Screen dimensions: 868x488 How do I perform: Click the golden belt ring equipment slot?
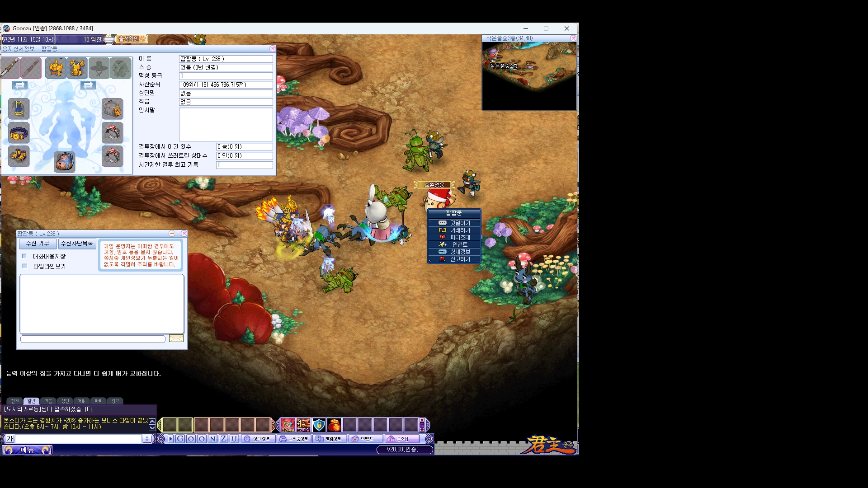pyautogui.click(x=19, y=133)
